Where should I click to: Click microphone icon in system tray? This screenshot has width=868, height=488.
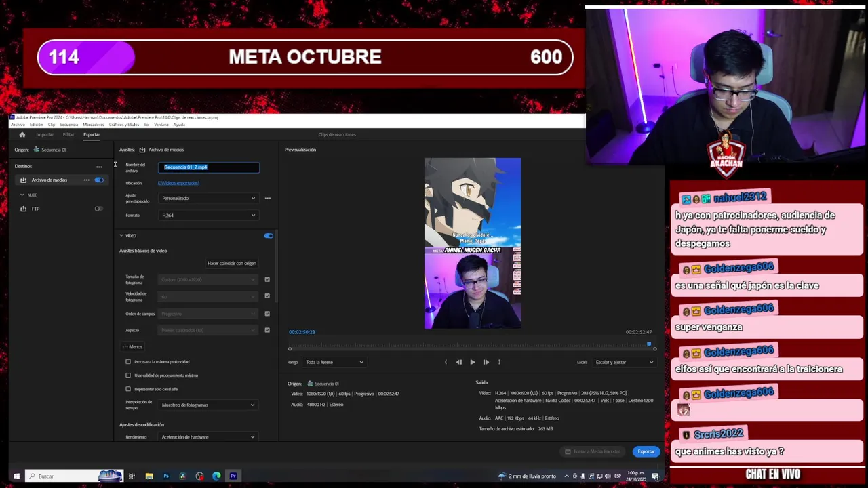click(x=583, y=476)
